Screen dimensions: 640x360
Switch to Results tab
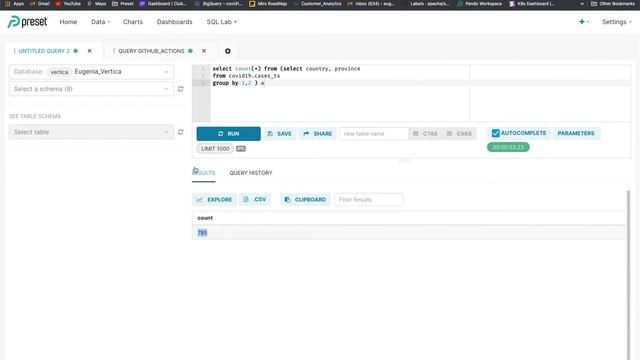coord(204,173)
